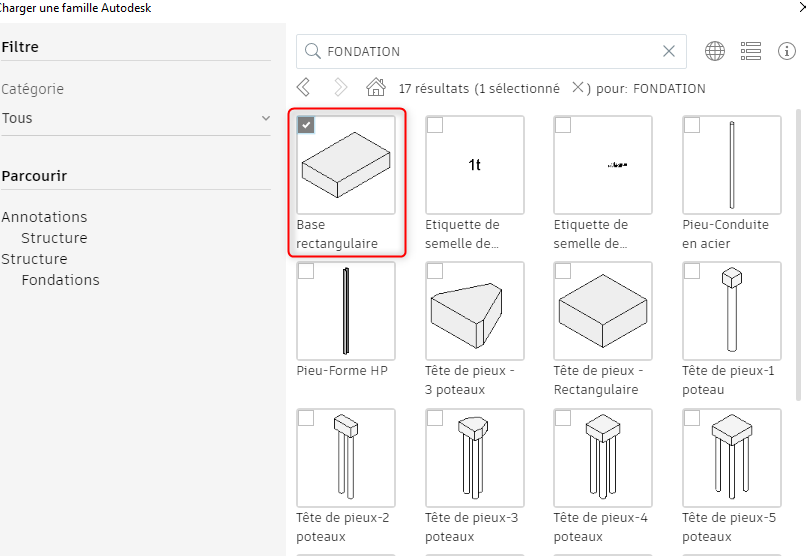Check the Tête de pieux-1 poteau checkbox
This screenshot has width=806, height=556.
[x=692, y=271]
